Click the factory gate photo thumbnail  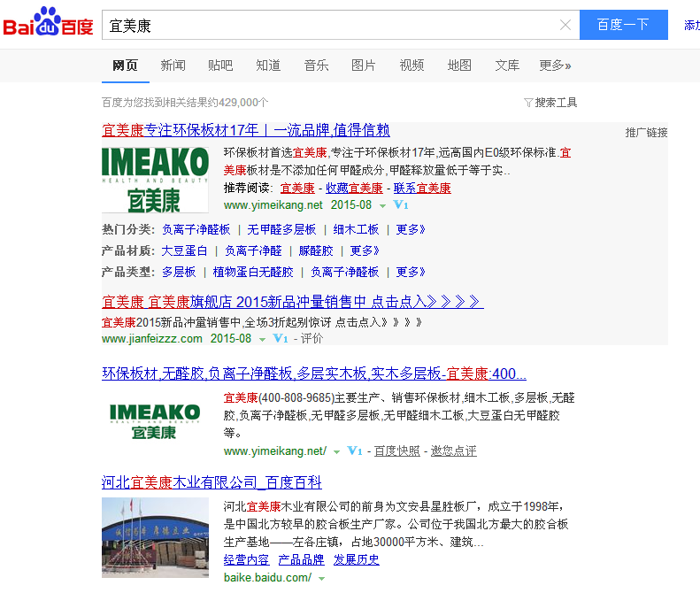click(x=155, y=537)
